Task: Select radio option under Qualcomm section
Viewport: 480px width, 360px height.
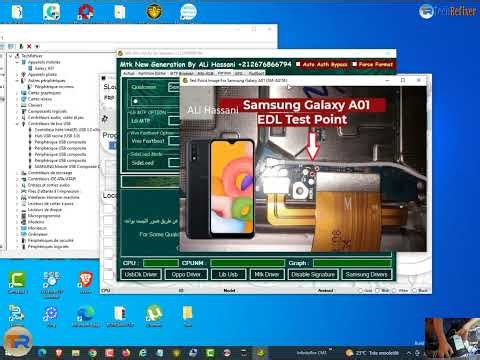Action: point(135,101)
